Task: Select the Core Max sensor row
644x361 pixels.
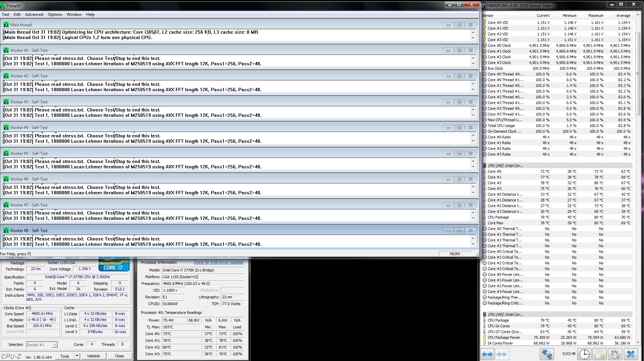Action: [557, 223]
